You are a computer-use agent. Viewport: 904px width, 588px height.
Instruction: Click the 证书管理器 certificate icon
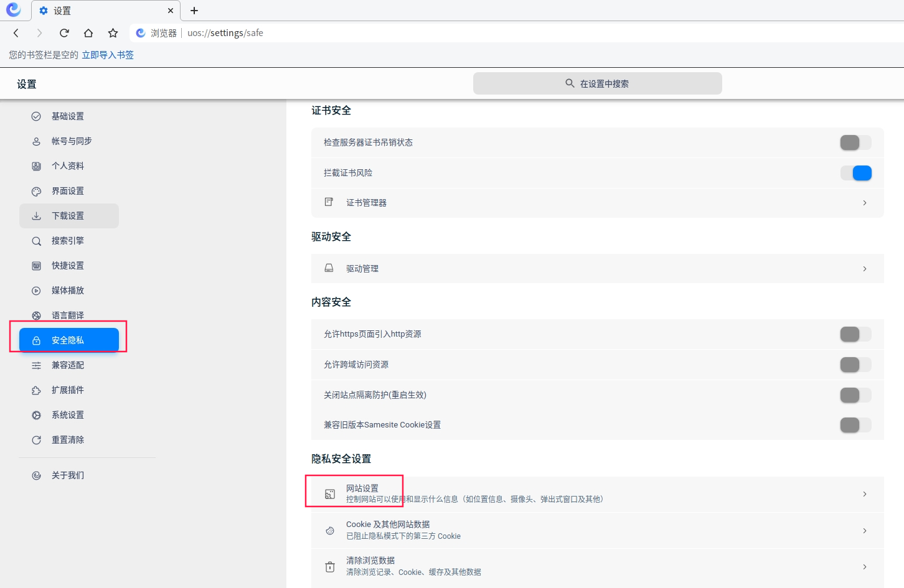click(x=329, y=202)
